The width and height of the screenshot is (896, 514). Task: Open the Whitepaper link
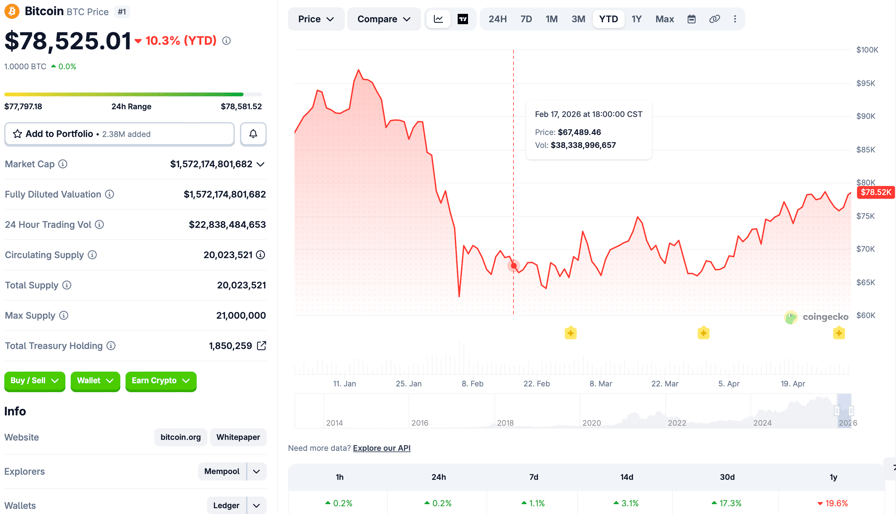238,437
